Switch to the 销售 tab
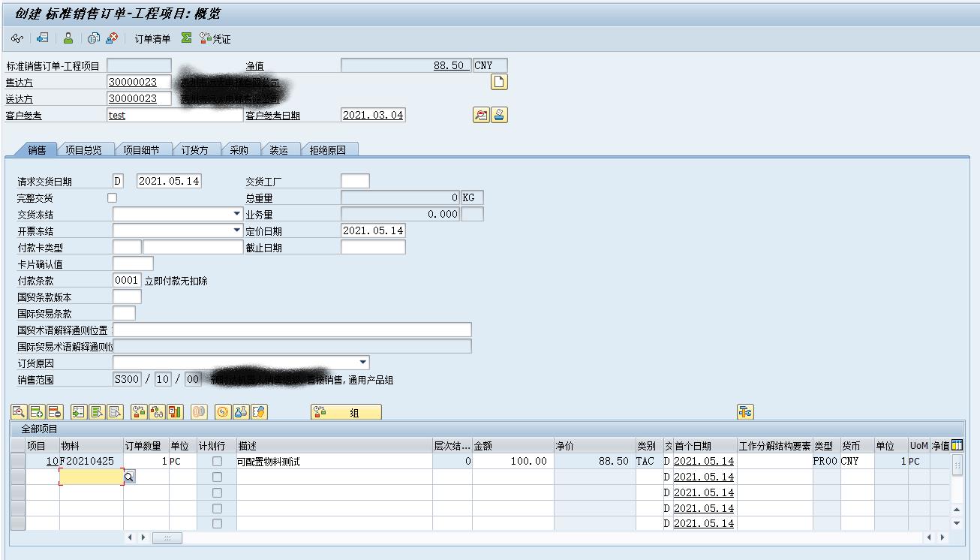The width and height of the screenshot is (980, 560). pyautogui.click(x=37, y=149)
